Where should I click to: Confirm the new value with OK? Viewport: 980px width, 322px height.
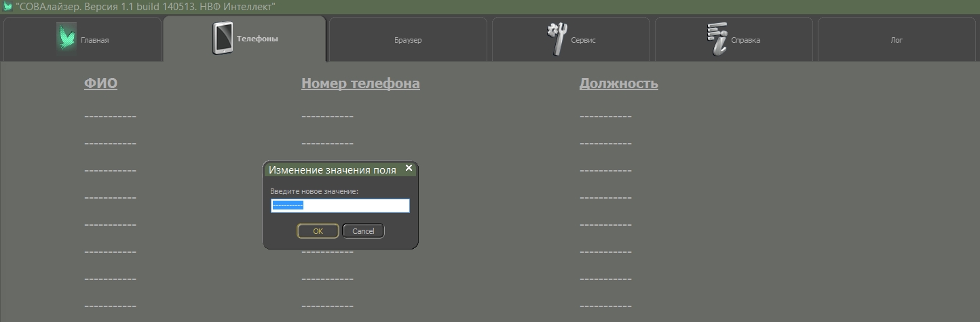pyautogui.click(x=318, y=231)
